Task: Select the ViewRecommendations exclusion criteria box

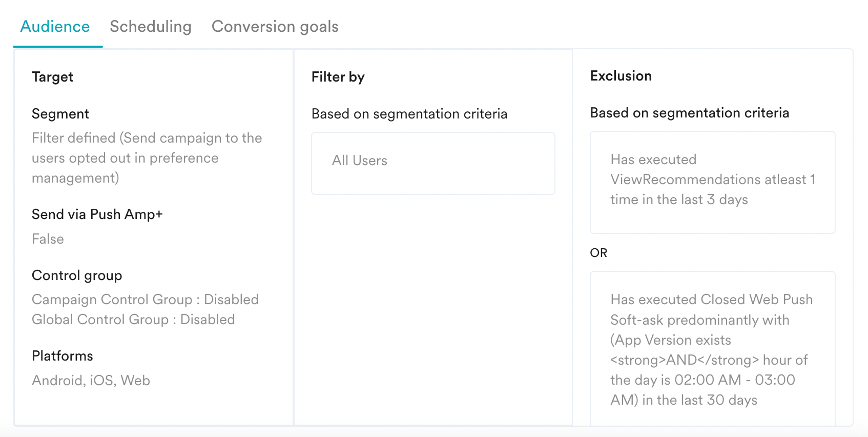Action: tap(712, 182)
